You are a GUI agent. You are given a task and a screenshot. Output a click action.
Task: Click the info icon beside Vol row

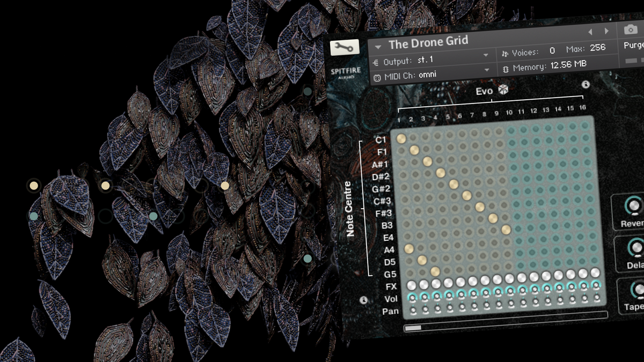click(363, 300)
